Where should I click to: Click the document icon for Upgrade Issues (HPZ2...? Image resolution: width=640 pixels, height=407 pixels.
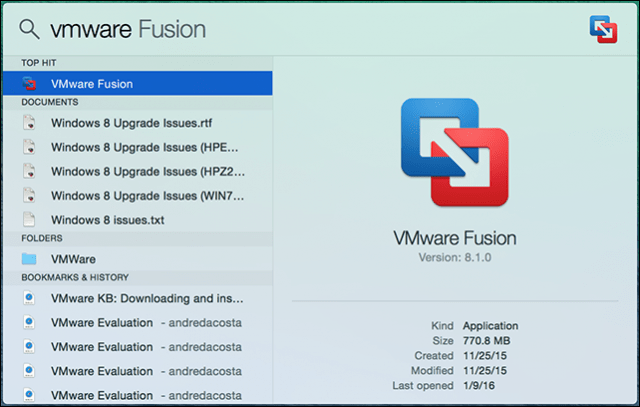point(29,171)
